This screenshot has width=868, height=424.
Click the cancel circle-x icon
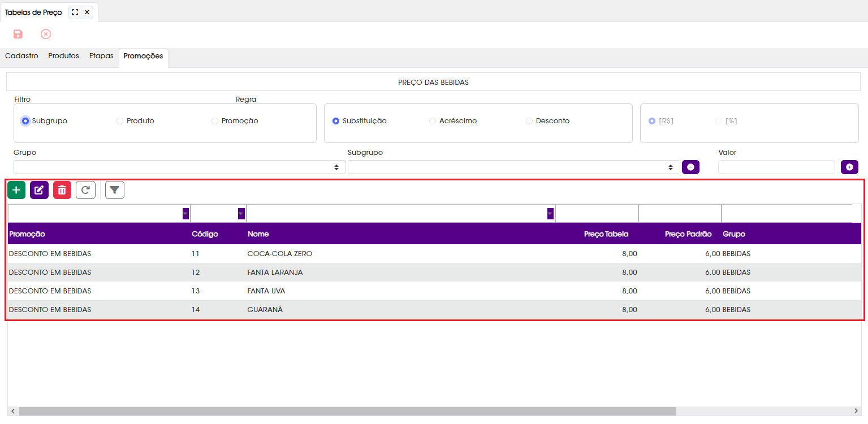pyautogui.click(x=46, y=34)
